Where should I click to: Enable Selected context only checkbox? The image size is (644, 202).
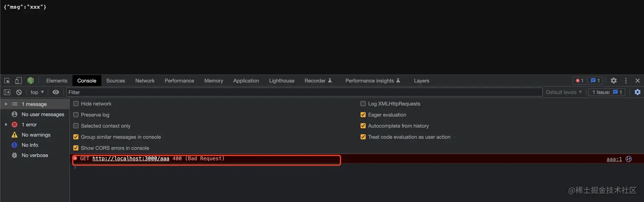[76, 126]
